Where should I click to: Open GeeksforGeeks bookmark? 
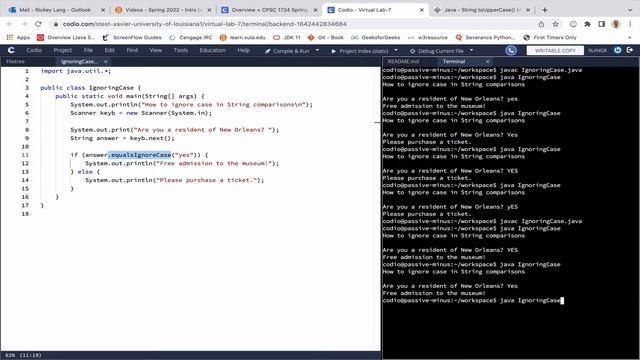tap(376, 38)
